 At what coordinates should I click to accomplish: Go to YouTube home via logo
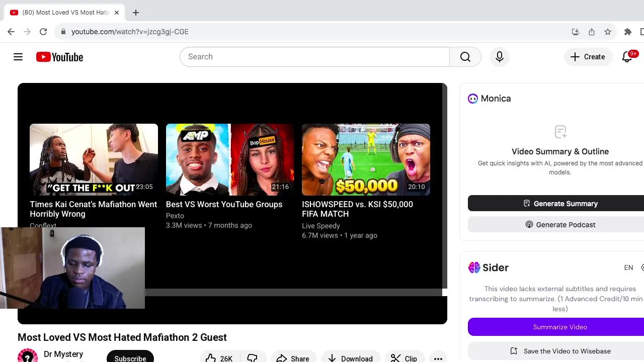59,57
